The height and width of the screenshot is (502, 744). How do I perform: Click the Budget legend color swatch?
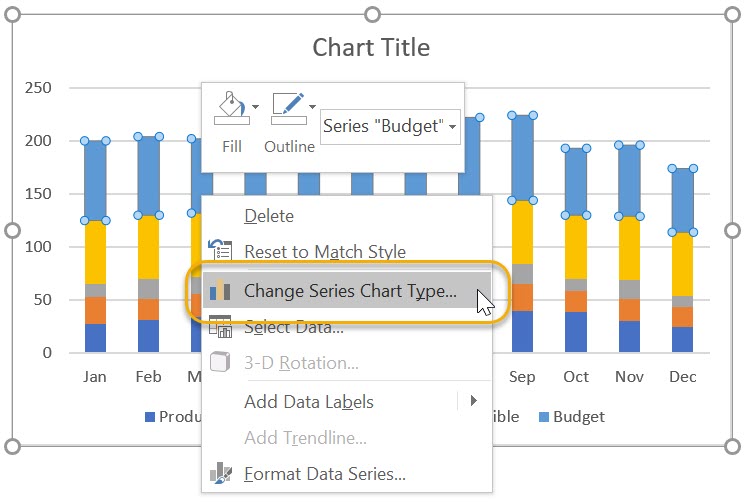point(544,417)
